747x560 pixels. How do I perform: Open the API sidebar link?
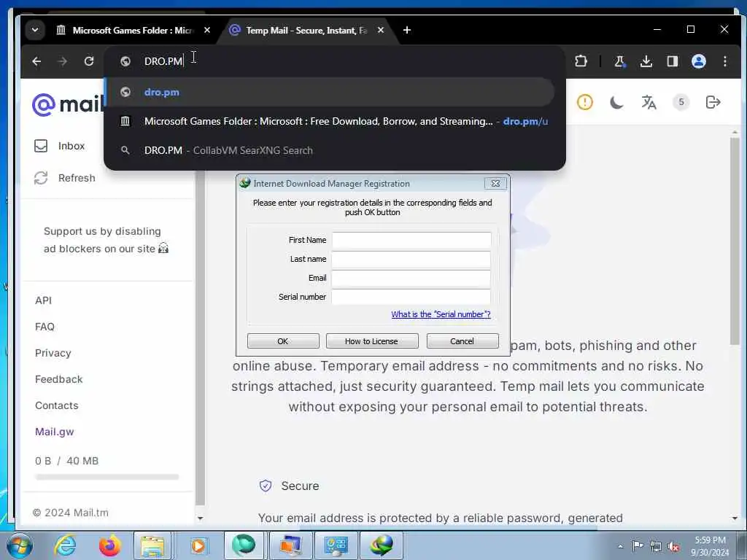point(43,300)
